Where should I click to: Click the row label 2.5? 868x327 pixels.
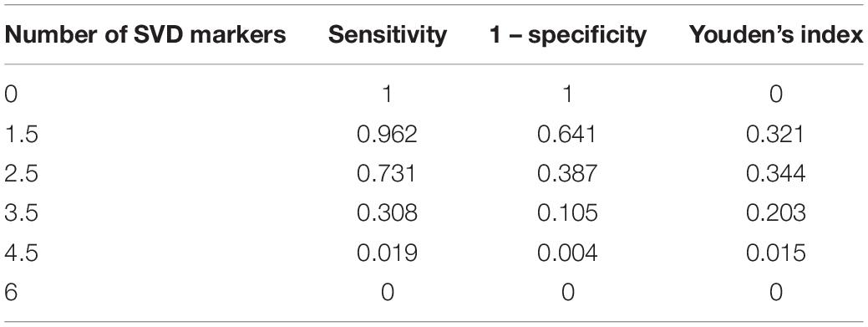(x=21, y=174)
